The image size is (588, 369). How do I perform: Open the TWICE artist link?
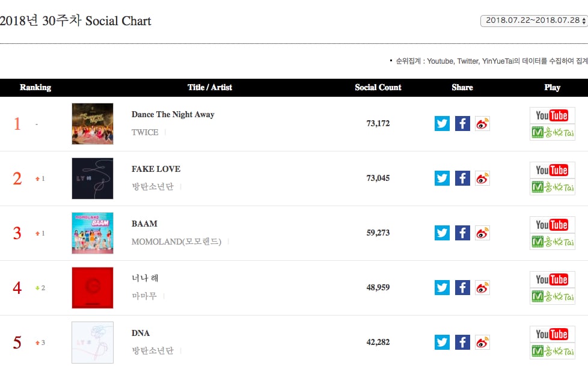tap(145, 132)
